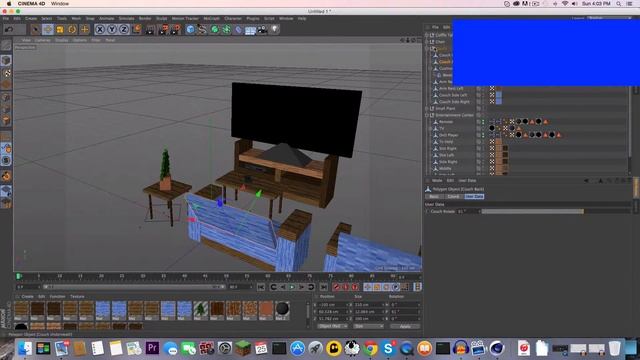
Task: Select the DVD Player object
Action: point(449,135)
